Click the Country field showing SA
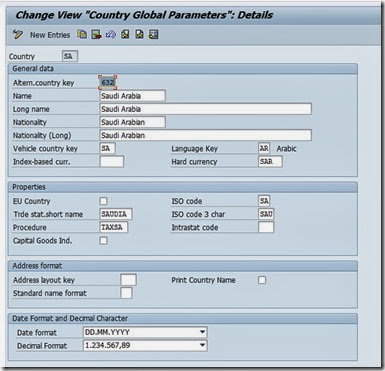385x371 pixels. [x=70, y=56]
